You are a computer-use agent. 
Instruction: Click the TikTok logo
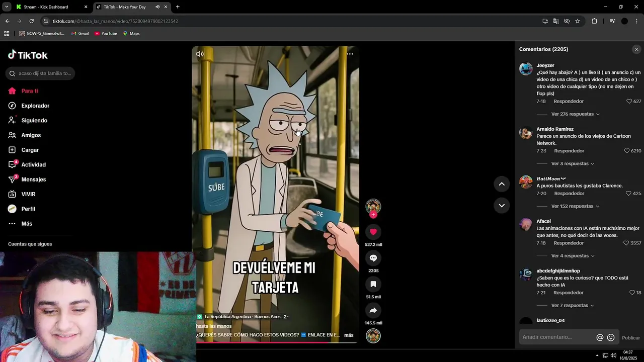(28, 55)
